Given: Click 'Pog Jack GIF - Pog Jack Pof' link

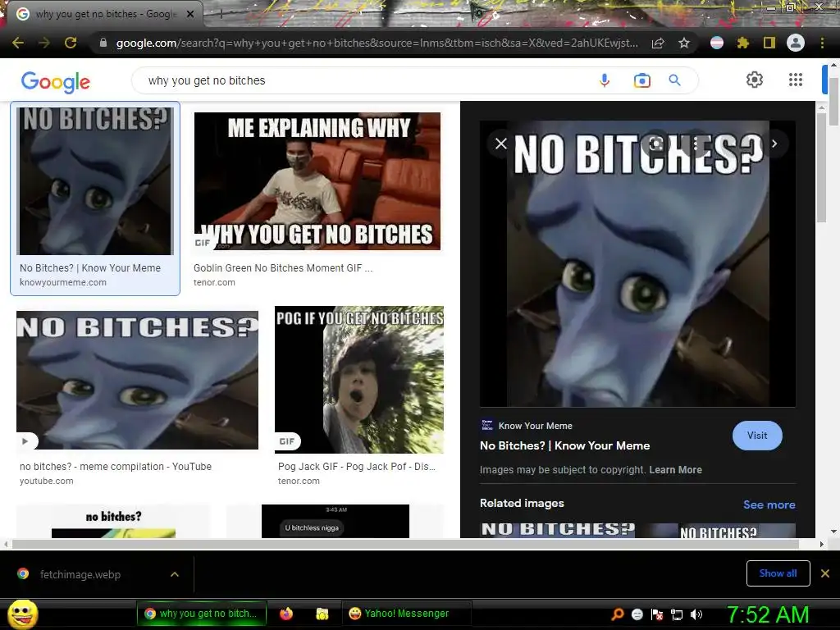Looking at the screenshot, I should point(357,467).
